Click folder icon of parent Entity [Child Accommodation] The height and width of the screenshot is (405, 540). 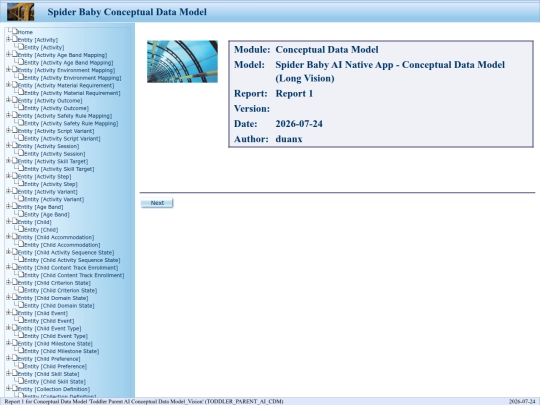pos(15,236)
